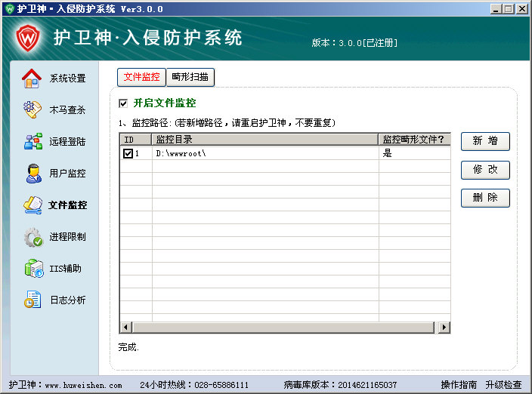The height and width of the screenshot is (394, 532).
Task: Uncheck row 1 checkbox in path list
Action: [x=128, y=153]
